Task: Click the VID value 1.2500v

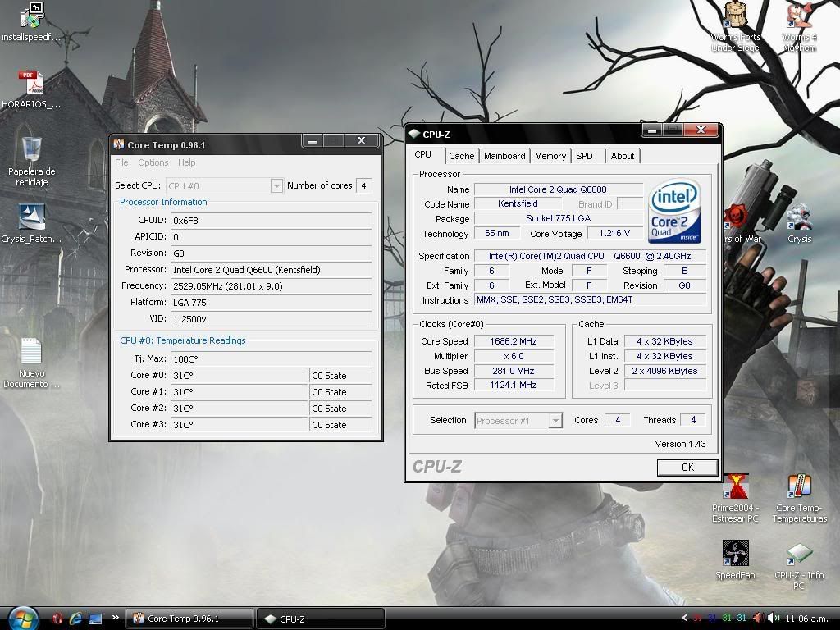Action: coord(271,319)
